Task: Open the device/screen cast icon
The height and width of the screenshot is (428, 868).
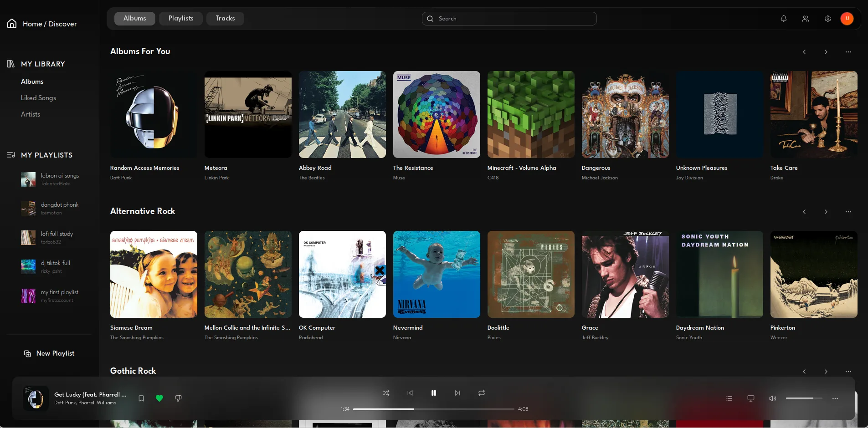Action: [x=751, y=398]
